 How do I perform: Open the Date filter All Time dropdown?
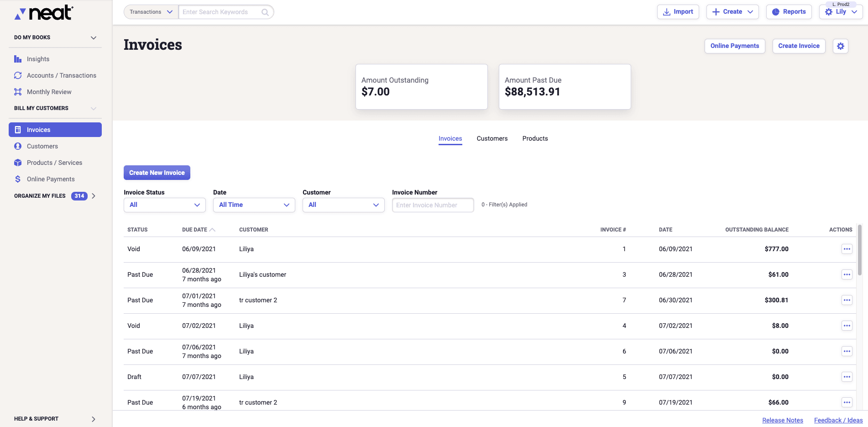tap(254, 205)
